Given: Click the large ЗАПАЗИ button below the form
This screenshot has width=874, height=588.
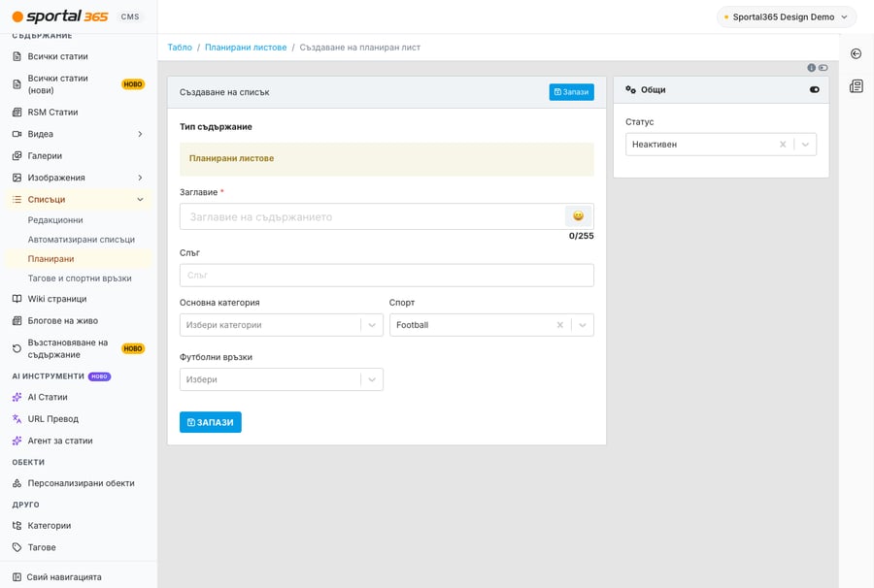Looking at the screenshot, I should tap(210, 422).
